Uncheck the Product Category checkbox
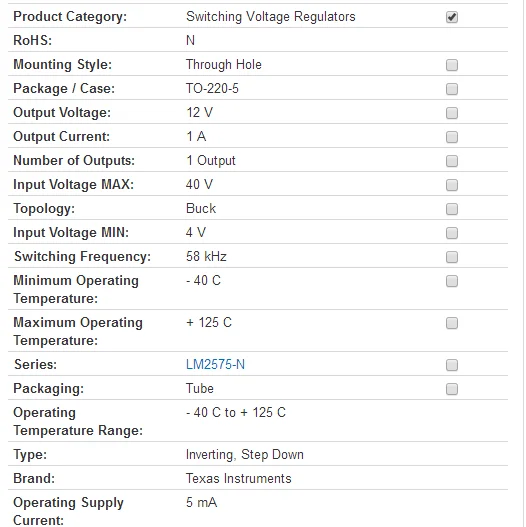The height and width of the screenshot is (527, 526). pos(453,17)
